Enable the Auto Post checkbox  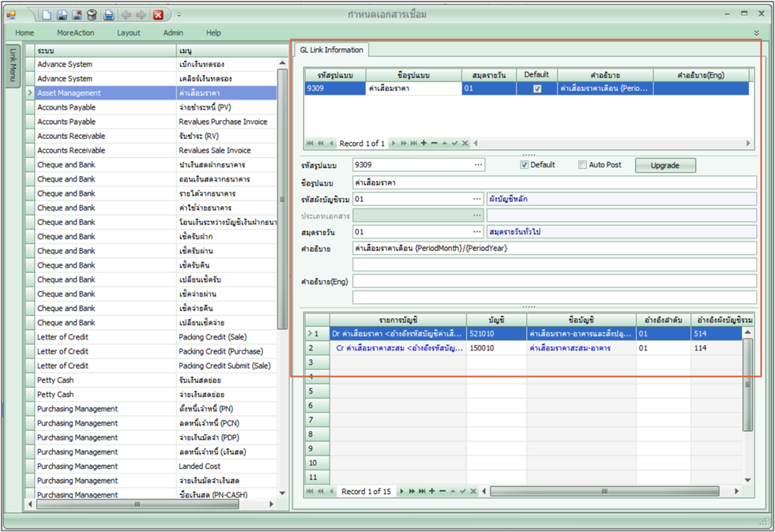(582, 165)
